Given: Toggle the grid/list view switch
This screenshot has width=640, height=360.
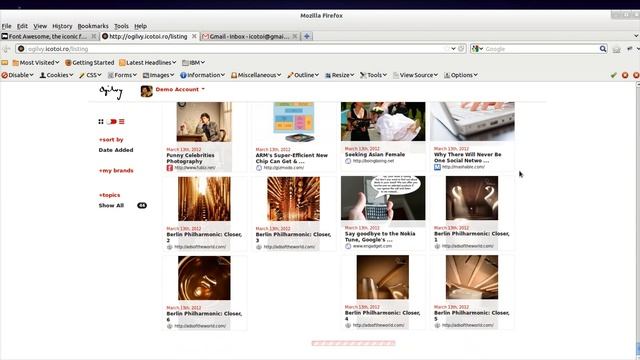Looking at the screenshot, I should (x=111, y=122).
